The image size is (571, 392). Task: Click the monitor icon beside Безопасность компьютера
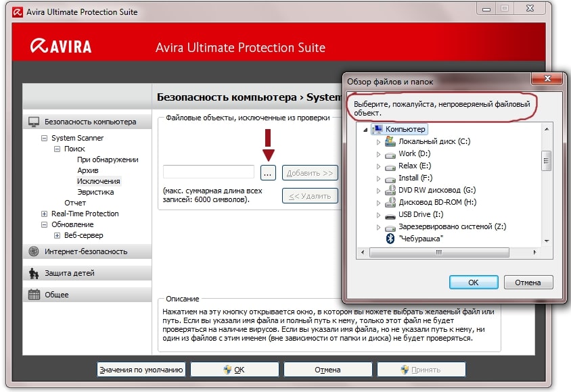tap(34, 122)
